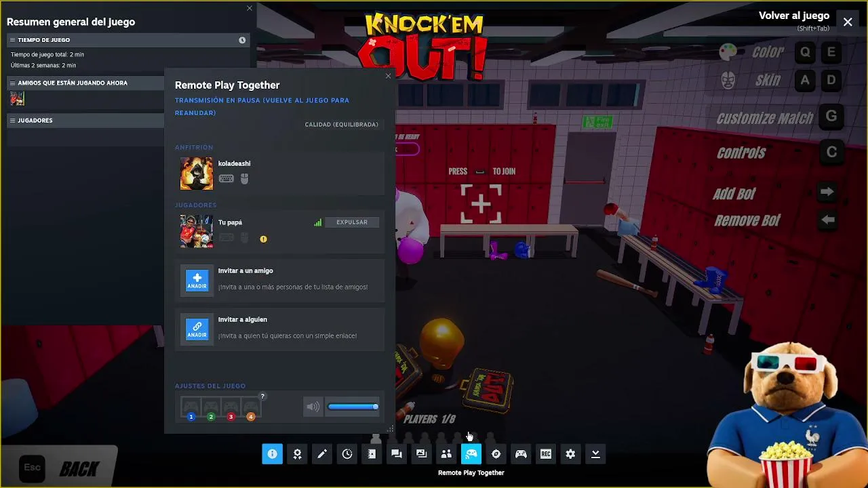Open the overlay settings gear icon
Screen dimensions: 868x488
[x=570, y=454]
